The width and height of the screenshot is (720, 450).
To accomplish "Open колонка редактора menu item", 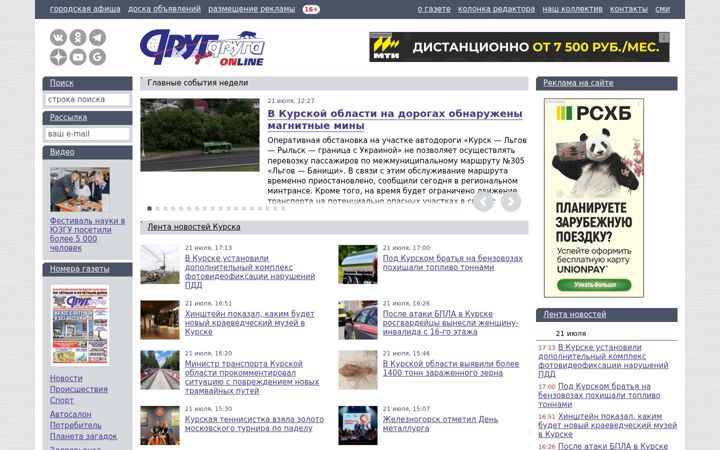I will tap(496, 9).
